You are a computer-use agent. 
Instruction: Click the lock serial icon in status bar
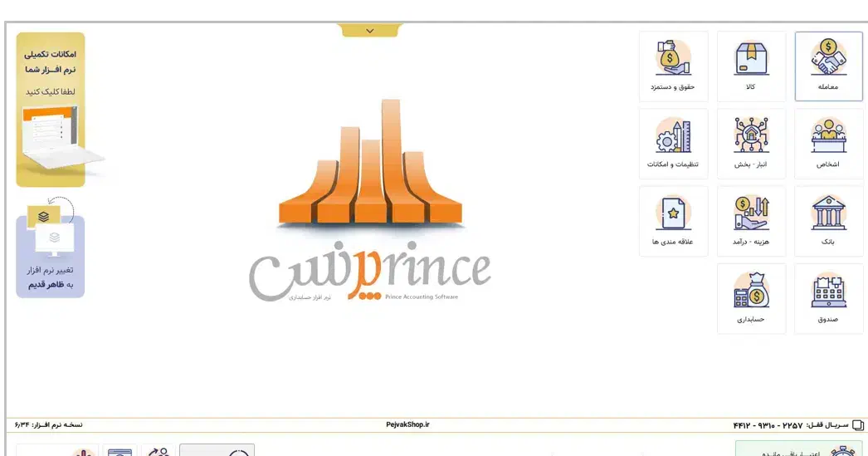coord(857,425)
